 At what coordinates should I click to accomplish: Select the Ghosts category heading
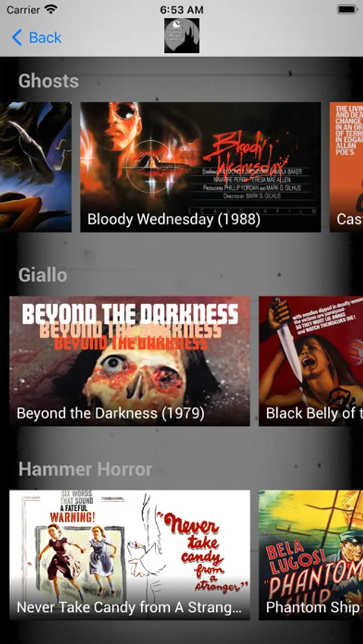49,81
